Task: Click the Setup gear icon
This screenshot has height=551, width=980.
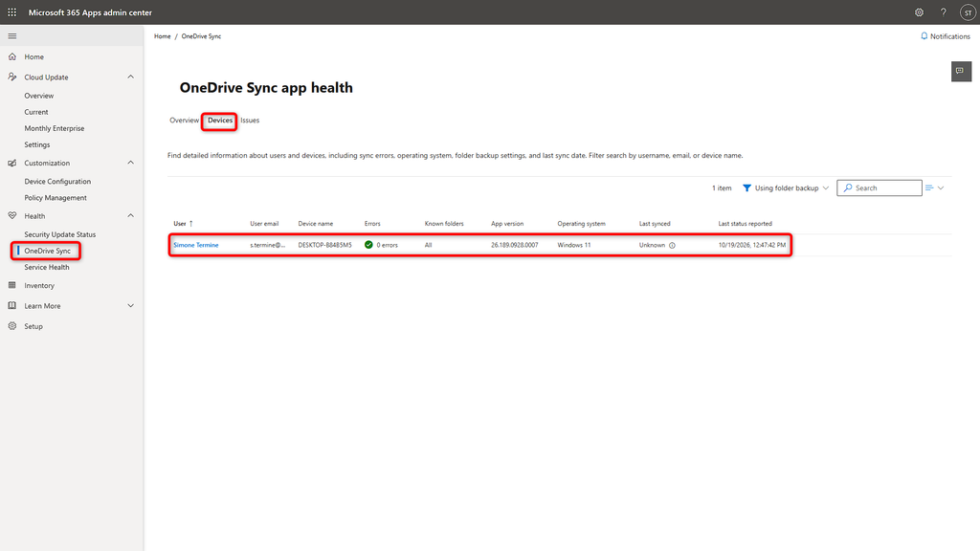Action: [11, 326]
